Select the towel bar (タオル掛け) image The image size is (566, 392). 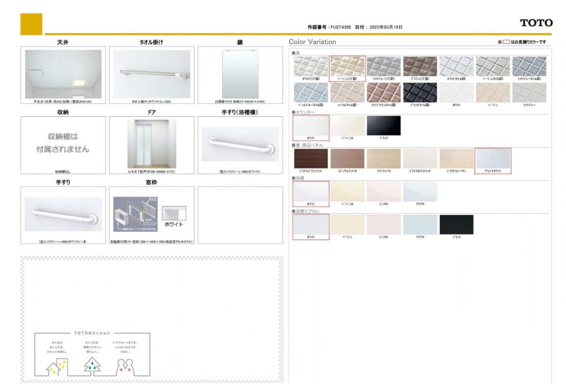tap(151, 74)
